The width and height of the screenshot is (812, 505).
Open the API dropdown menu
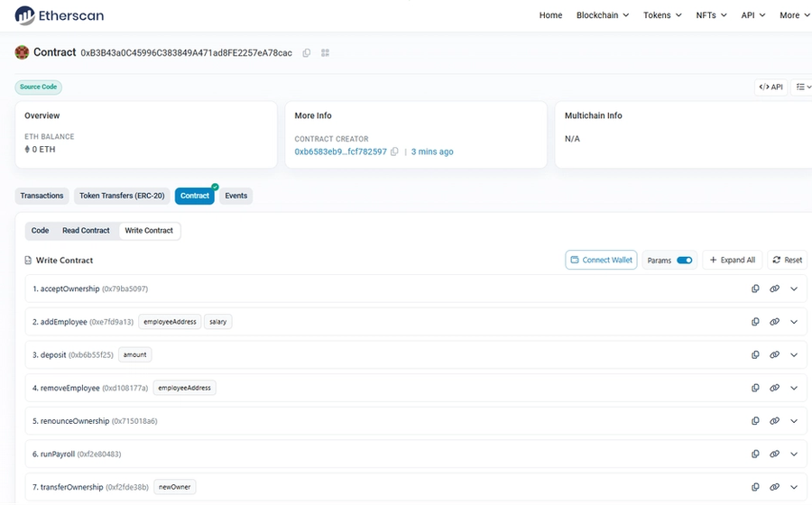pos(753,15)
